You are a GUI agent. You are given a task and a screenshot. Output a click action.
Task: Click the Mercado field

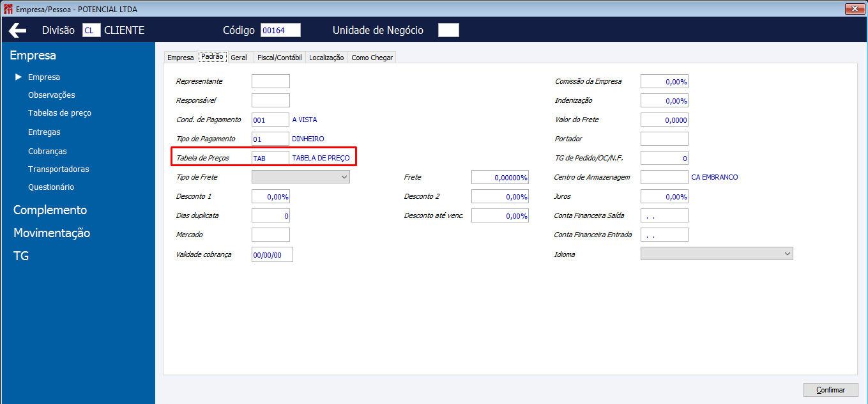271,235
